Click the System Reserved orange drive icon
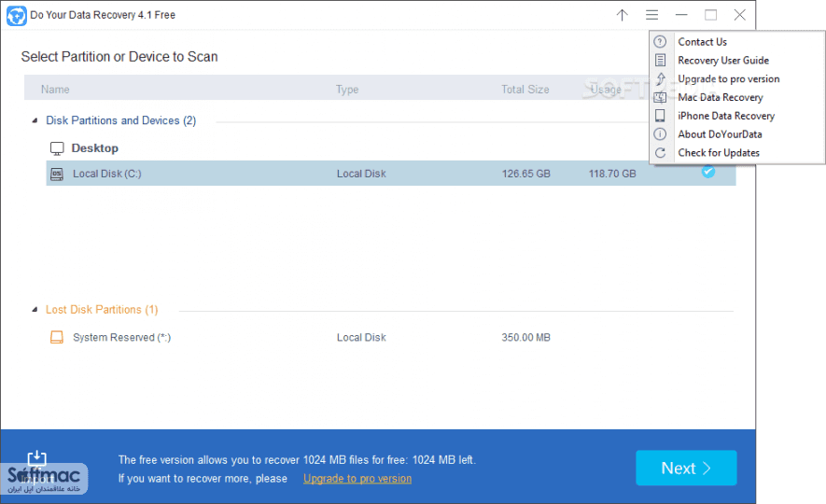This screenshot has height=504, width=826. pyautogui.click(x=57, y=337)
